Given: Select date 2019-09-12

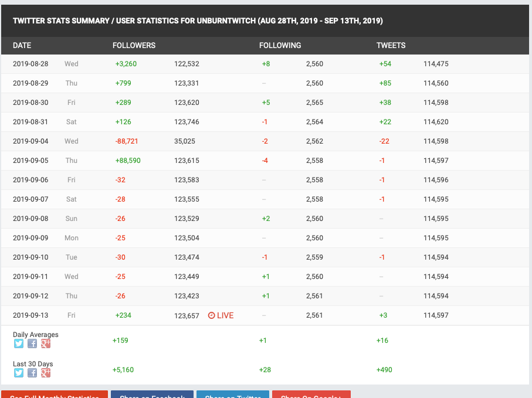Looking at the screenshot, I should coord(31,295).
